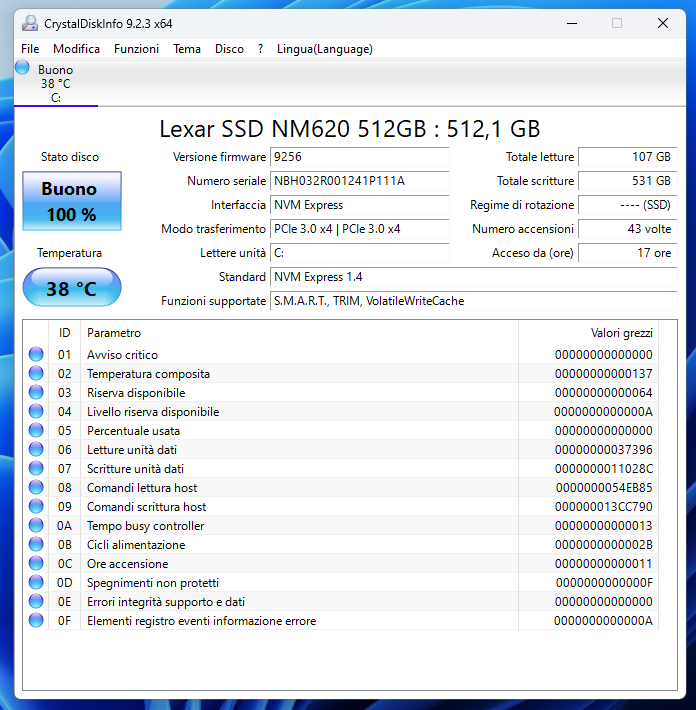Click status orb for Livello riserva disponibile row
The height and width of the screenshot is (710, 696).
[x=36, y=411]
